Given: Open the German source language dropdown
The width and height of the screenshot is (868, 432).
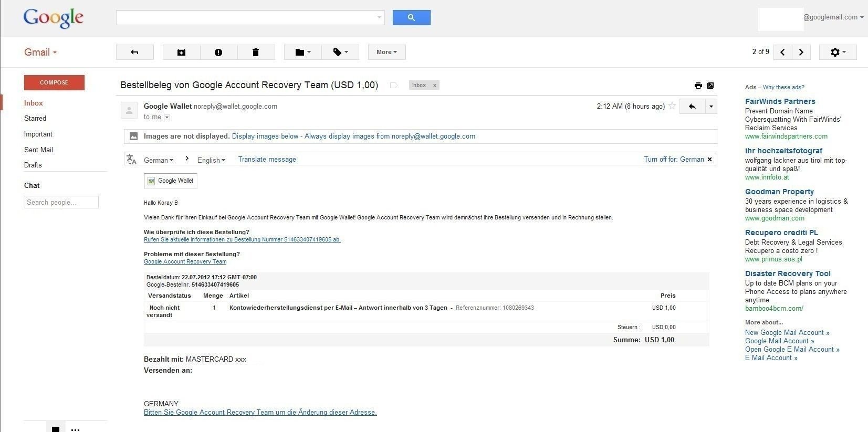Looking at the screenshot, I should (x=159, y=160).
